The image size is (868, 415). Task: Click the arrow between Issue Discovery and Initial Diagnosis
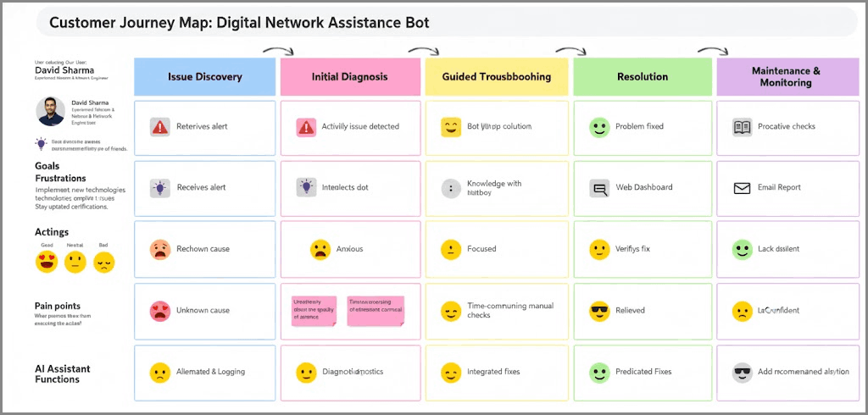(x=274, y=52)
